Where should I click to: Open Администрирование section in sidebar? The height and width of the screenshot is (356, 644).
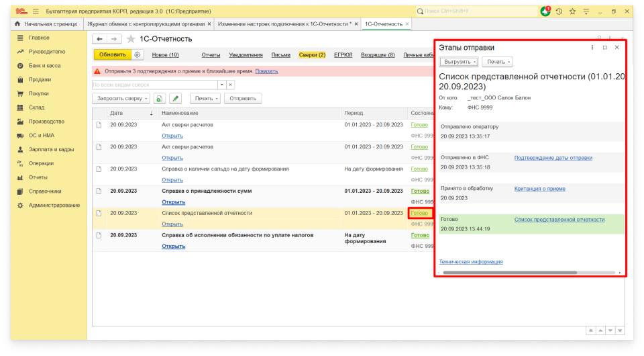coord(54,206)
